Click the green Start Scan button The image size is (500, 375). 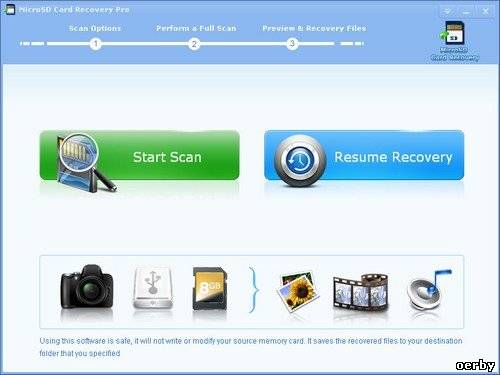click(139, 155)
